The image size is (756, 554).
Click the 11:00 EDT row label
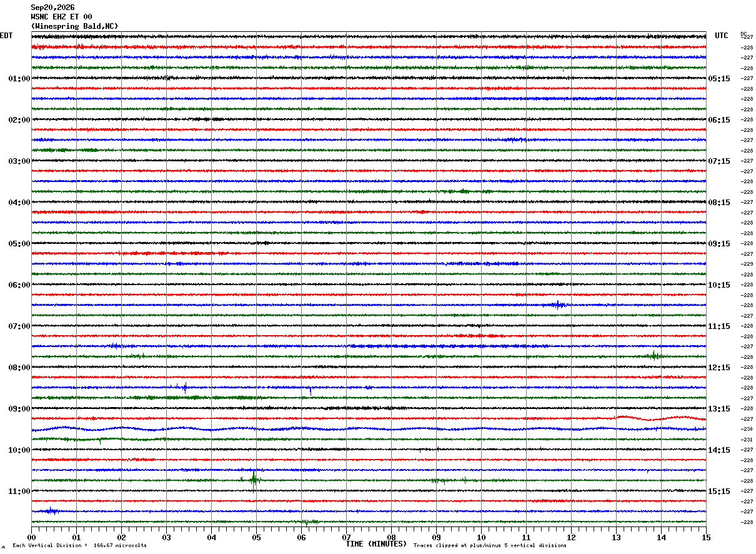(x=19, y=491)
